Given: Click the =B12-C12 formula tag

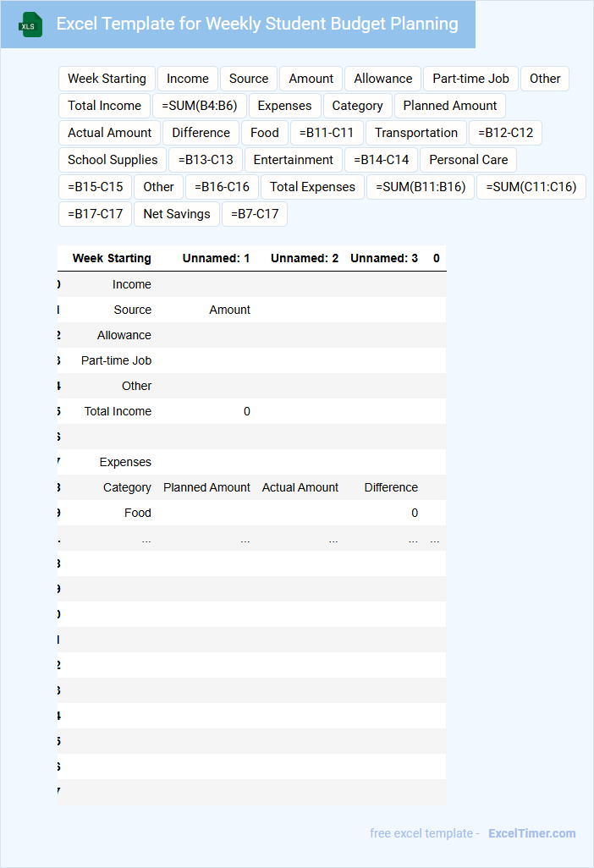Looking at the screenshot, I should [x=505, y=133].
